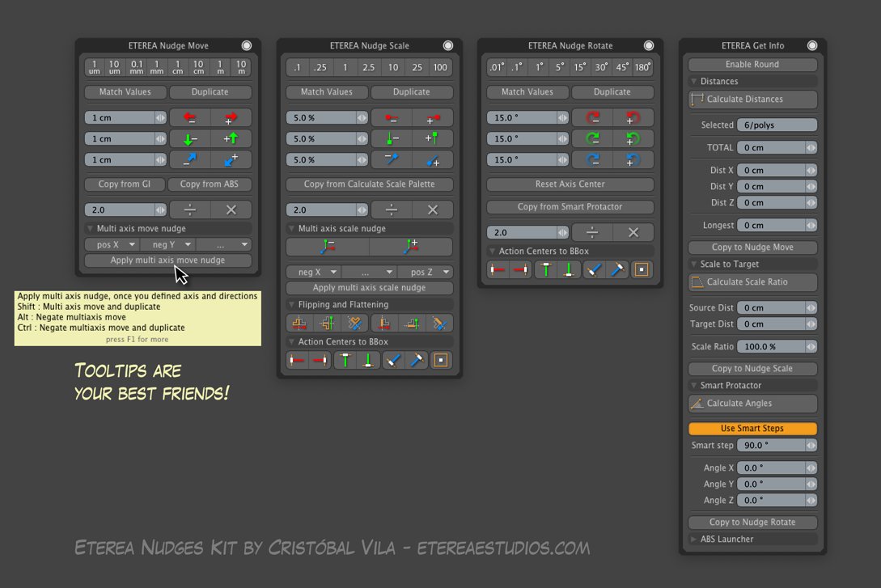
Task: Click Copy to Nudge Rotate button
Action: click(752, 522)
